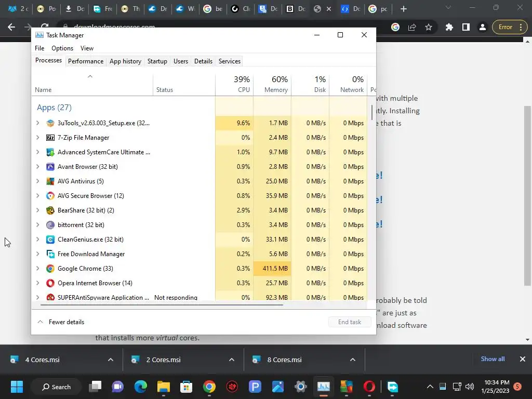Open Chrome side panel icon

[466, 27]
